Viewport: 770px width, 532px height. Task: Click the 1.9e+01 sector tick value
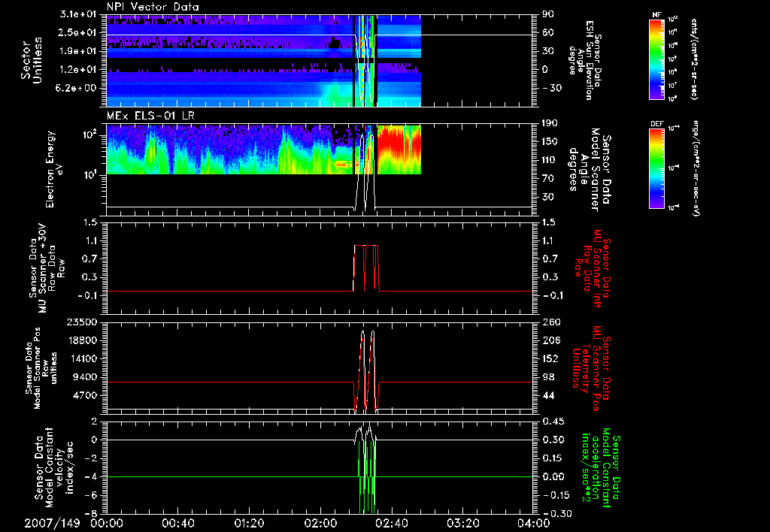pos(77,51)
